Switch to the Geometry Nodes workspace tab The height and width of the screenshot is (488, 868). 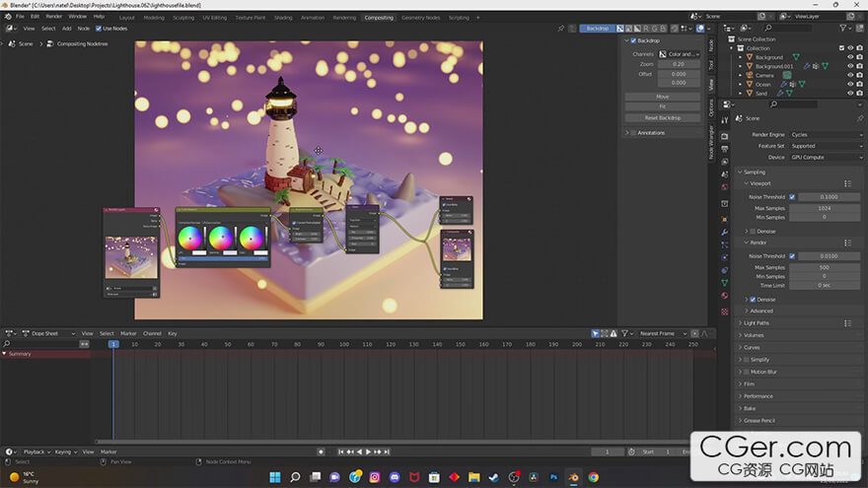point(421,18)
